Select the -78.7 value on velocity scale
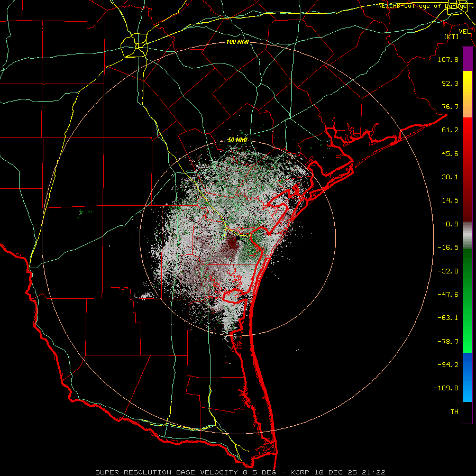Viewport: 476px width, 476px height. (x=448, y=342)
